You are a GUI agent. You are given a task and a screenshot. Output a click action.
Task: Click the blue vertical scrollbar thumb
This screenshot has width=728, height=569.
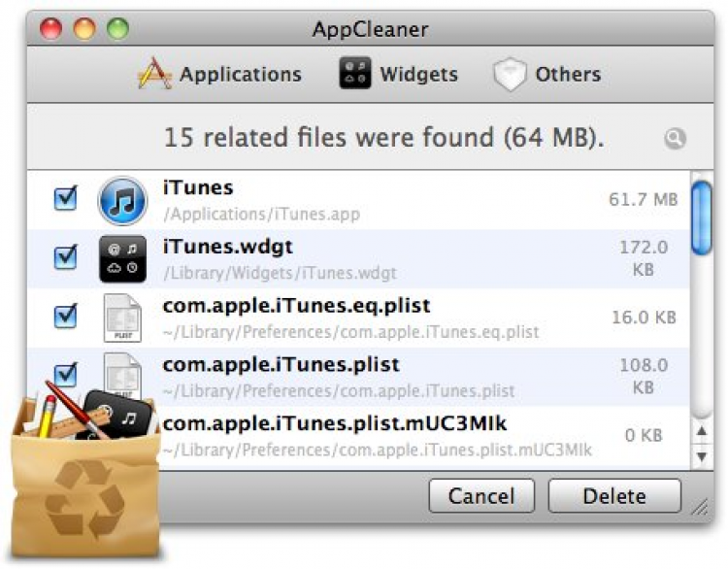tap(701, 215)
